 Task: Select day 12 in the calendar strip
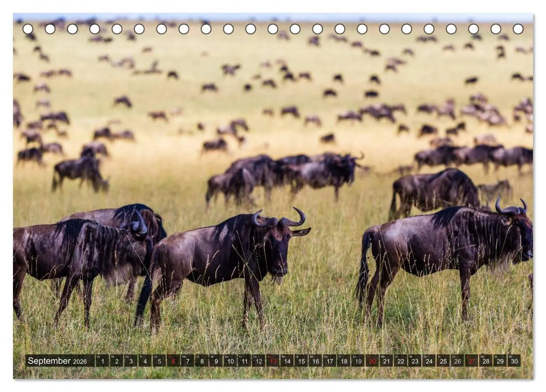(x=258, y=361)
